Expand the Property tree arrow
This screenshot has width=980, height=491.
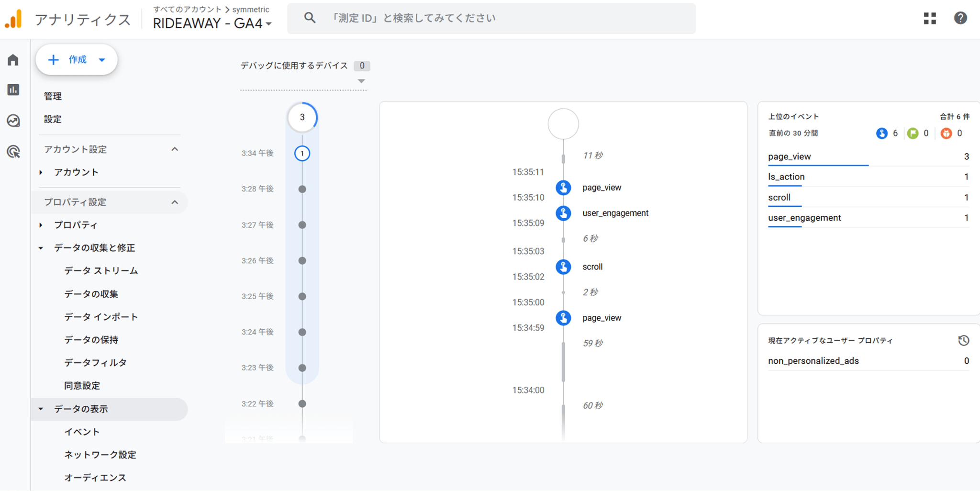[x=41, y=225]
